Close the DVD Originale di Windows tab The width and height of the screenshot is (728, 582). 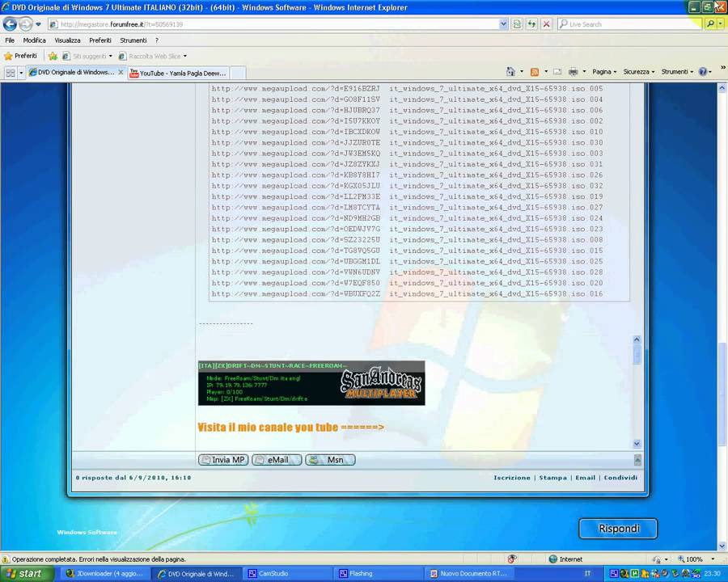(x=121, y=73)
